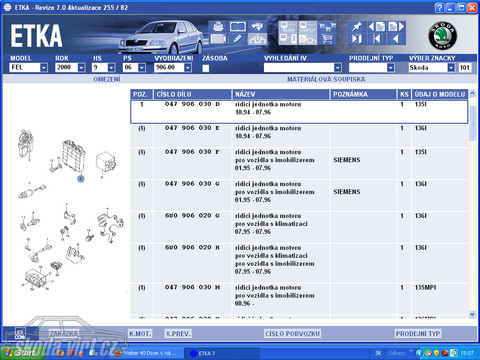Click the pushpin icon

click(357, 26)
